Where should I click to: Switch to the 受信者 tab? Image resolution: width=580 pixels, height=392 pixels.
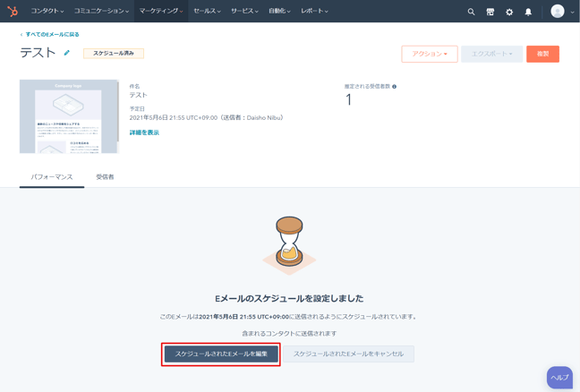105,177
